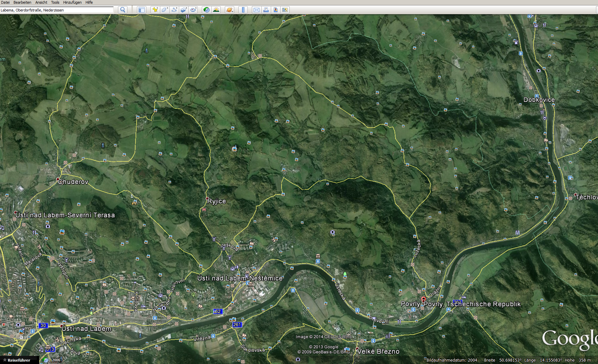Click the Ústí nad Labem-Severní Terasa label

coord(65,215)
